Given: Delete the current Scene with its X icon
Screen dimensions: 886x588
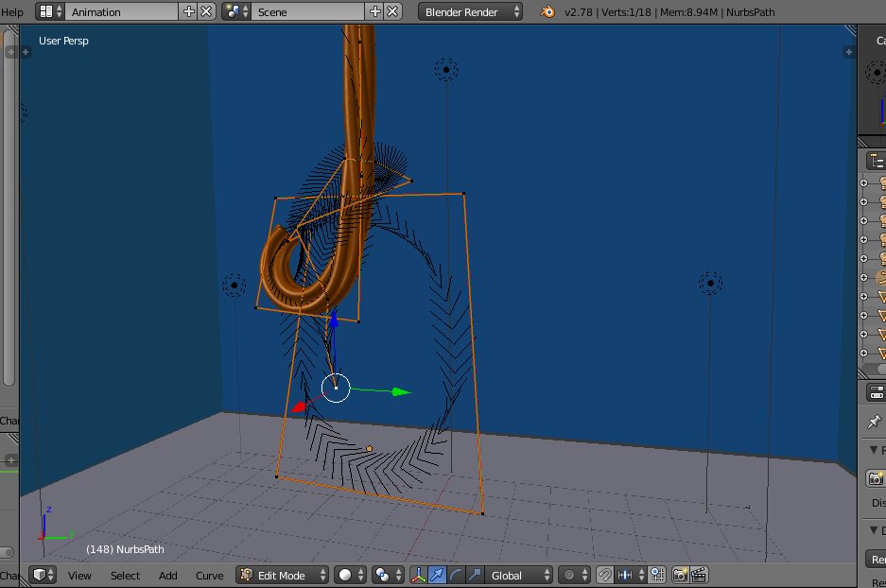Looking at the screenshot, I should 392,12.
